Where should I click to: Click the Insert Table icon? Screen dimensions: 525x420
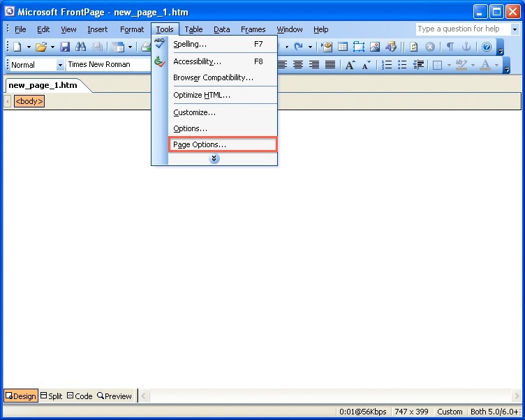[x=343, y=47]
